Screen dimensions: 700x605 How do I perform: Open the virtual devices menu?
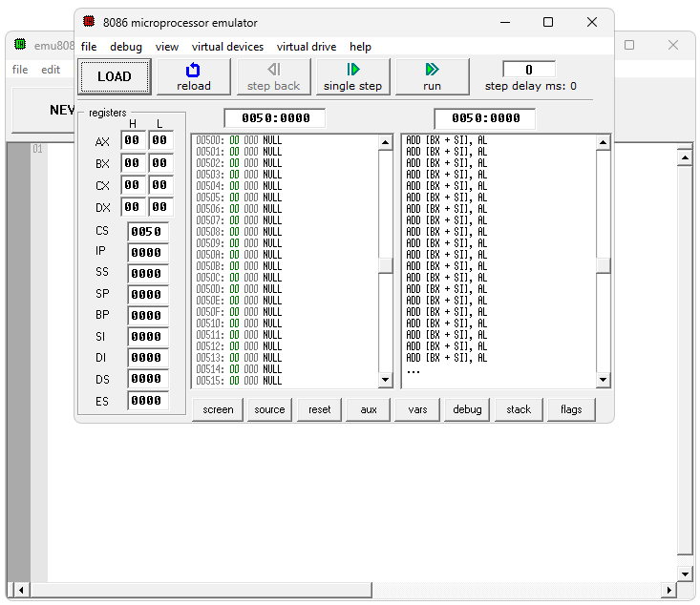click(x=227, y=47)
